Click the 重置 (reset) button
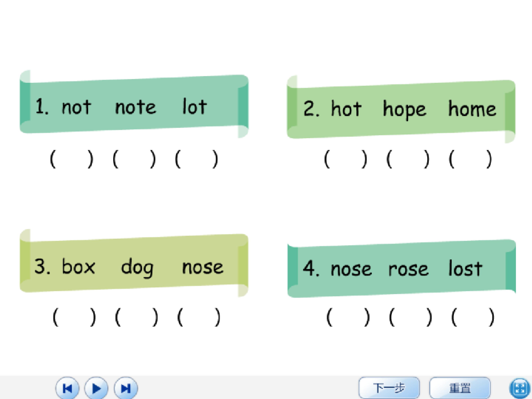532x399 pixels. click(460, 388)
